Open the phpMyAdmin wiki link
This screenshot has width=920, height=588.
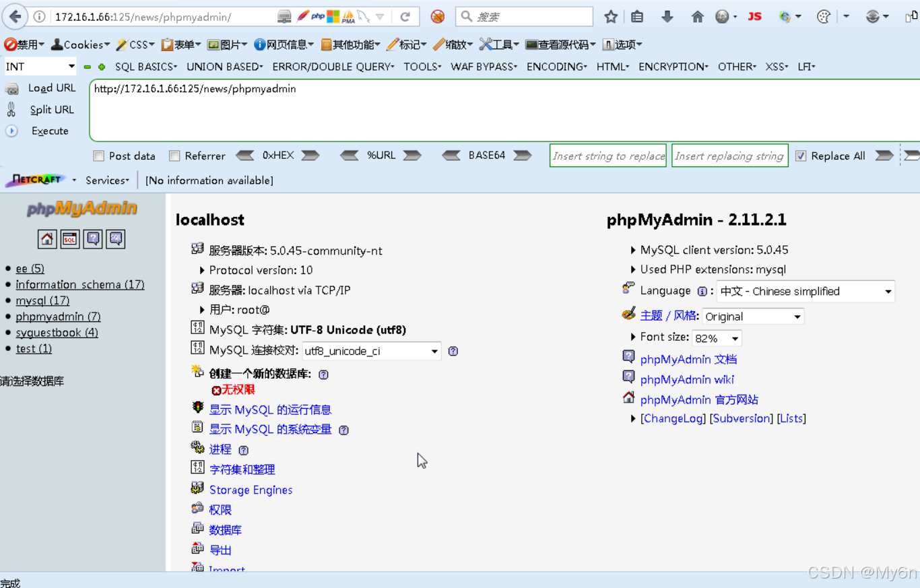(687, 380)
